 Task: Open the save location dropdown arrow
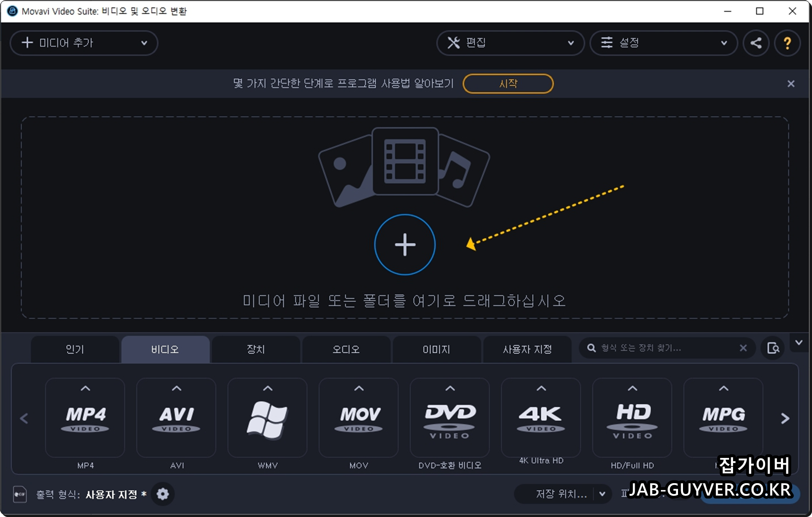coord(602,494)
